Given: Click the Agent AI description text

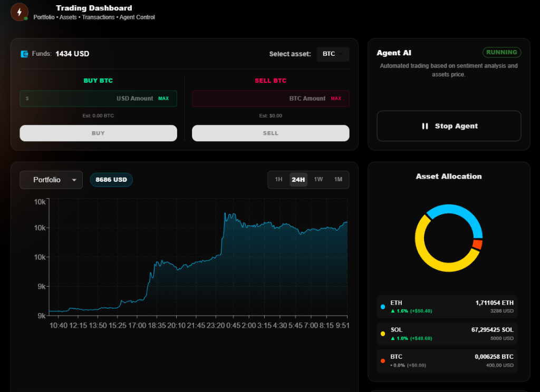Looking at the screenshot, I should pyautogui.click(x=449, y=70).
